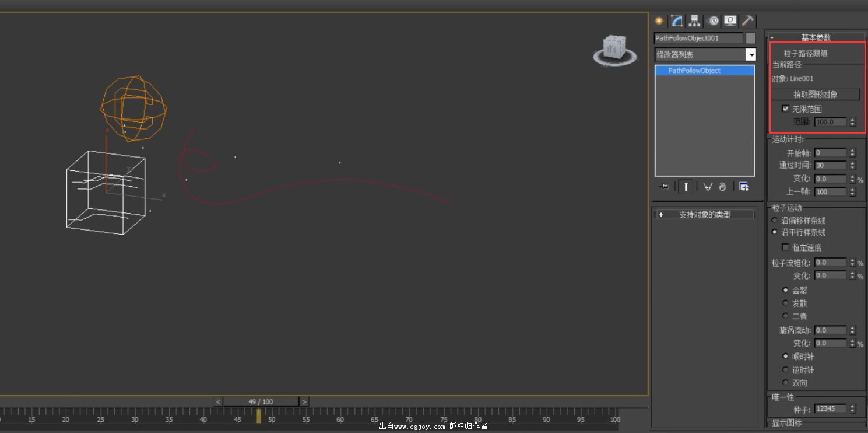Select the 顺时针 radio option
Screen dimensions: 868x433
786,357
